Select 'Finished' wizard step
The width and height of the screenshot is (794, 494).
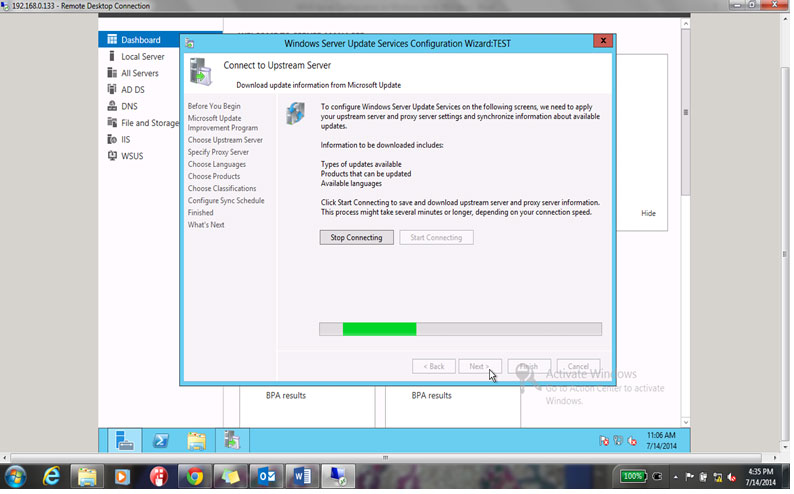pyautogui.click(x=201, y=213)
